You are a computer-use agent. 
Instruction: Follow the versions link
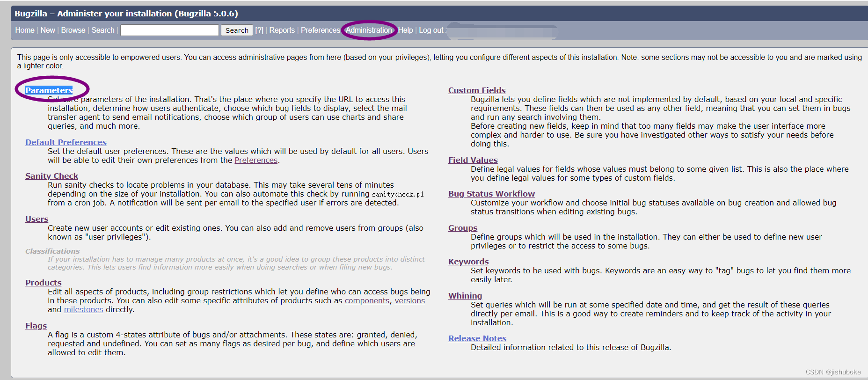pos(410,300)
